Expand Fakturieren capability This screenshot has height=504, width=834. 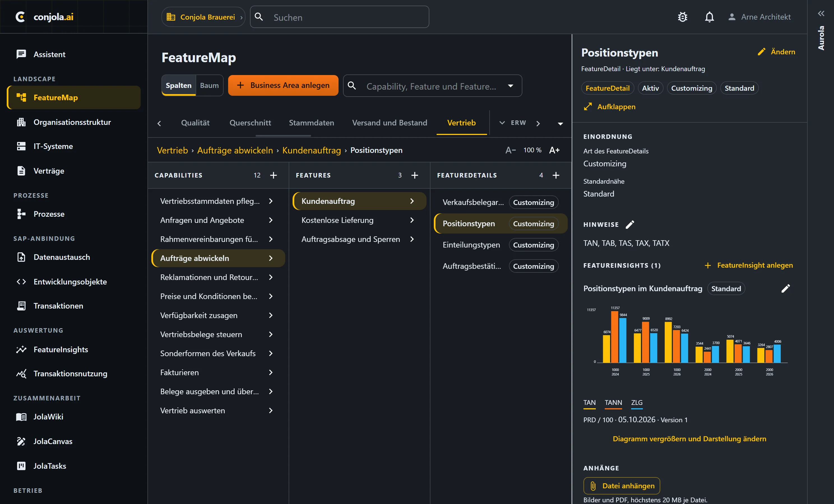(x=218, y=372)
